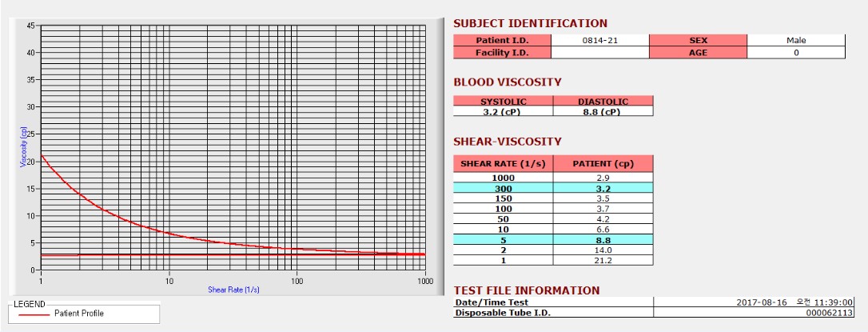
Task: Click the Patient Profile legend label
Action: (78, 314)
